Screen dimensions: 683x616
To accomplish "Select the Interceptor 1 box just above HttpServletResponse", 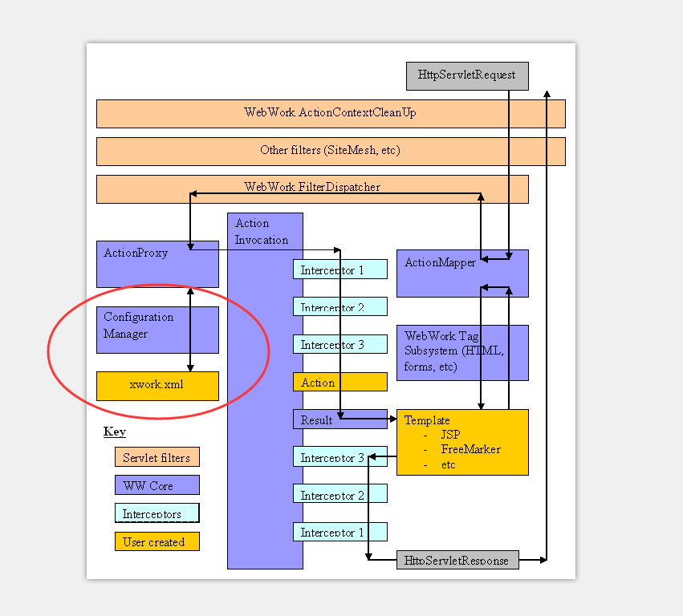I will tap(340, 532).
